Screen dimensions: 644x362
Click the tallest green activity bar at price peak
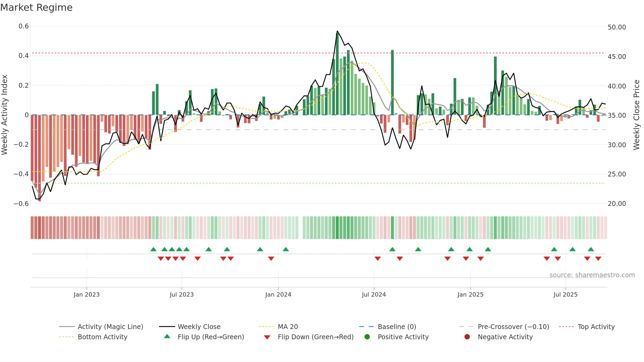[337, 74]
